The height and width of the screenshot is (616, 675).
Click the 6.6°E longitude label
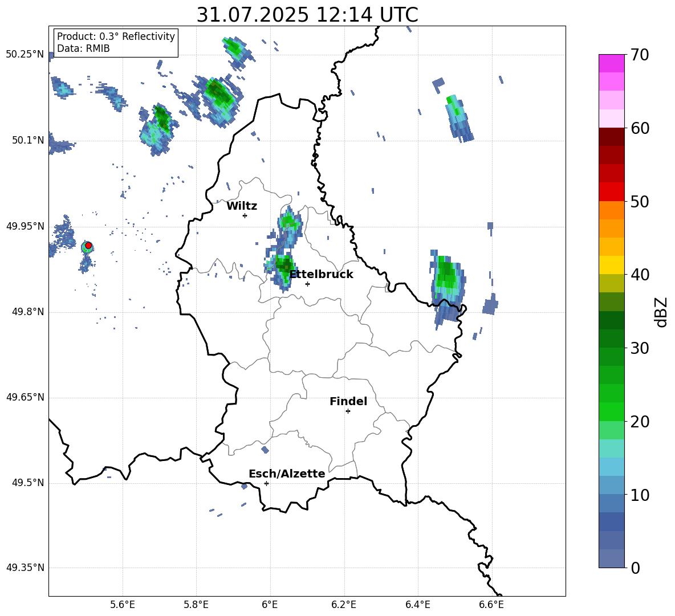pyautogui.click(x=491, y=605)
